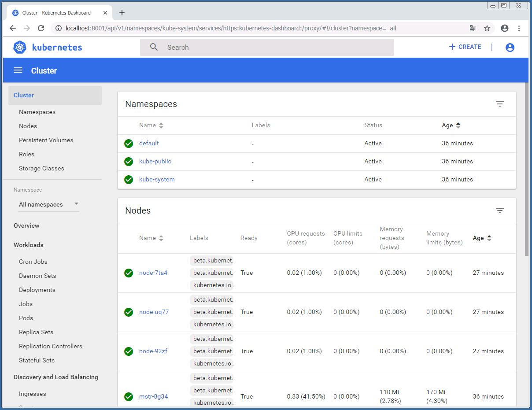The image size is (532, 410).
Task: Open node-uq77 details link
Action: coord(154,312)
